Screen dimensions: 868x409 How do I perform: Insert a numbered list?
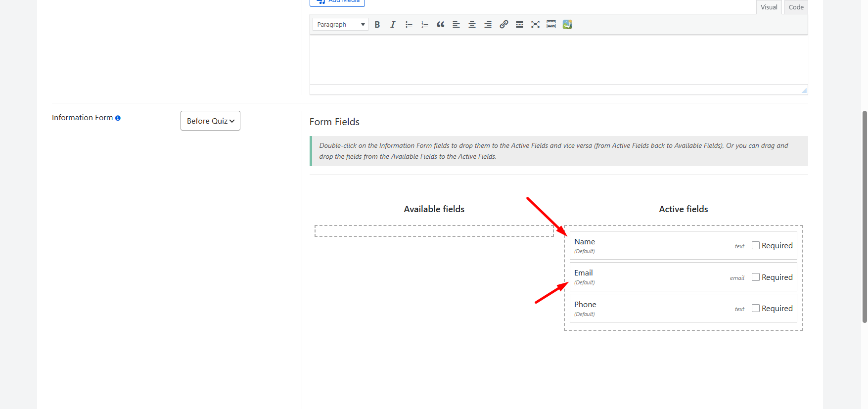(x=425, y=25)
